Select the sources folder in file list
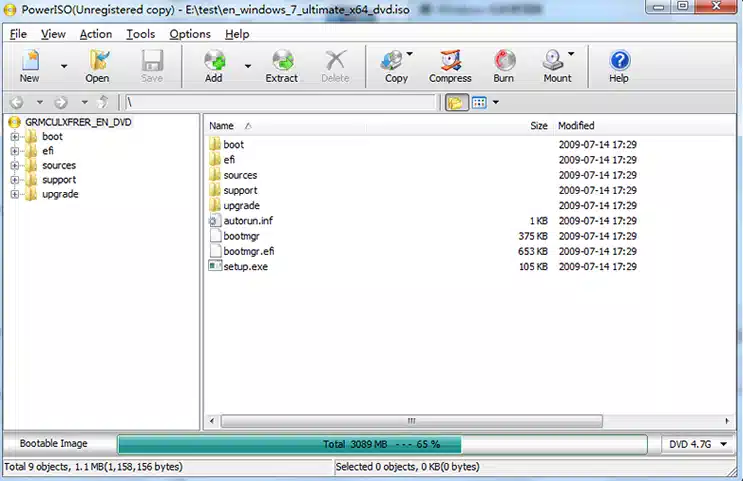The height and width of the screenshot is (481, 743). click(x=240, y=175)
